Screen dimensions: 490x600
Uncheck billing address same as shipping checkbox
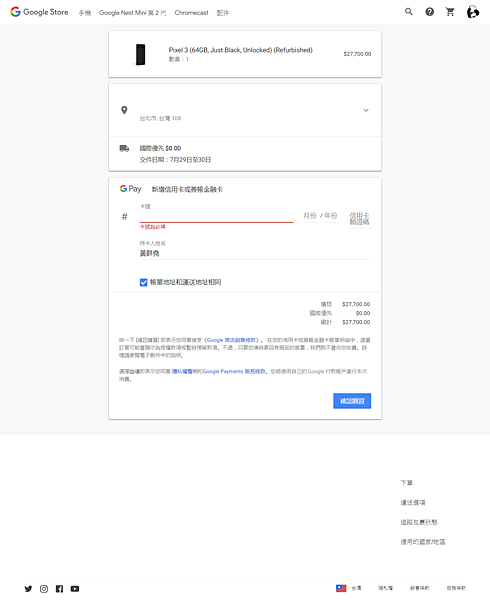coord(143,282)
